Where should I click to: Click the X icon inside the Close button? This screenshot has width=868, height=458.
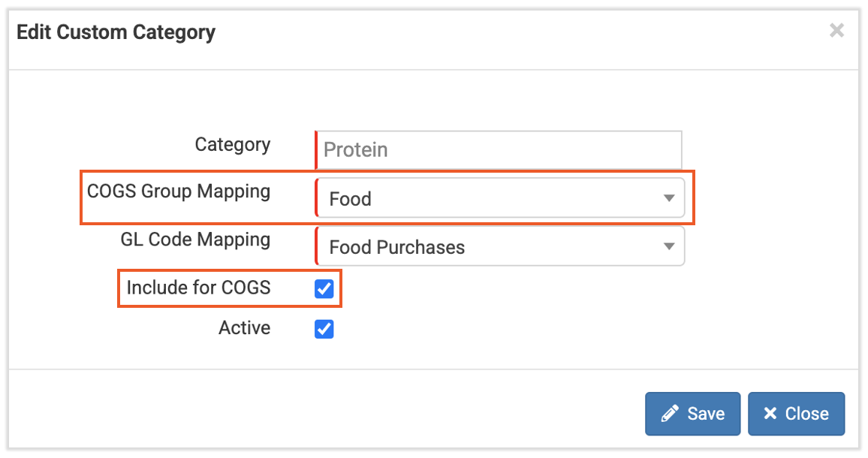(x=769, y=413)
